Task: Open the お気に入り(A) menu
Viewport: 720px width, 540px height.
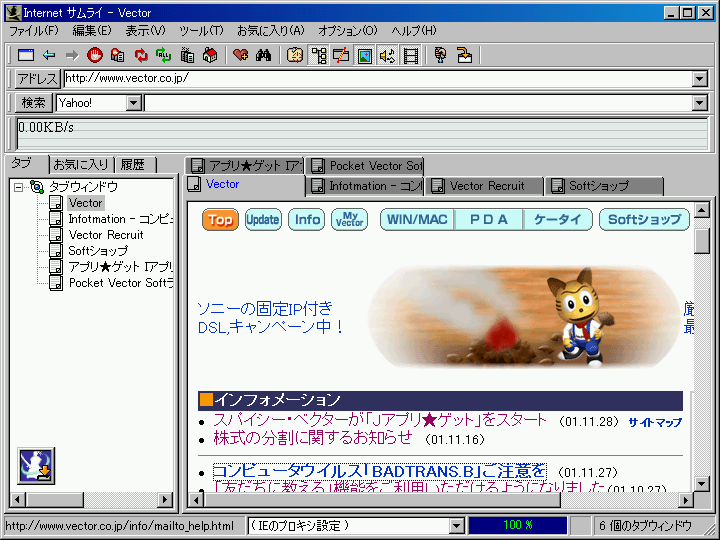Action: [x=271, y=31]
